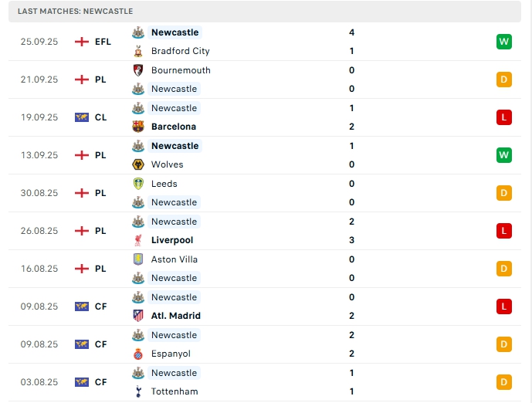Screen dimensions: 532x403
Task: Click the Last Matches: Newcastle header
Action: coord(76,12)
